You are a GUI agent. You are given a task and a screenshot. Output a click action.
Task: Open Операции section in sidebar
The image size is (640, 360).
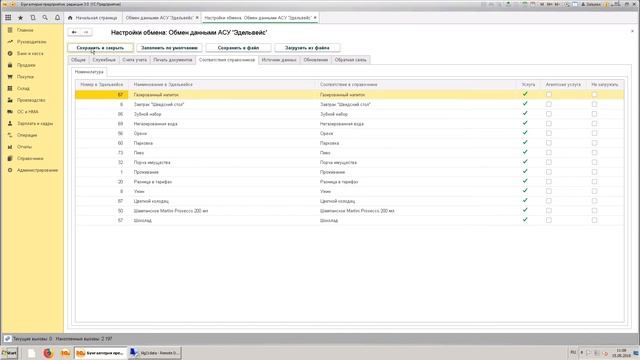pyautogui.click(x=27, y=135)
